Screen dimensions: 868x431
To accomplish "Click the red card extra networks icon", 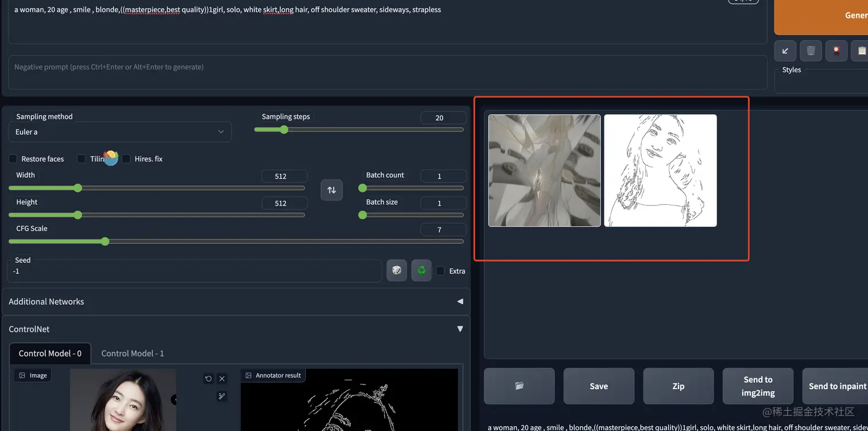I will tap(836, 51).
